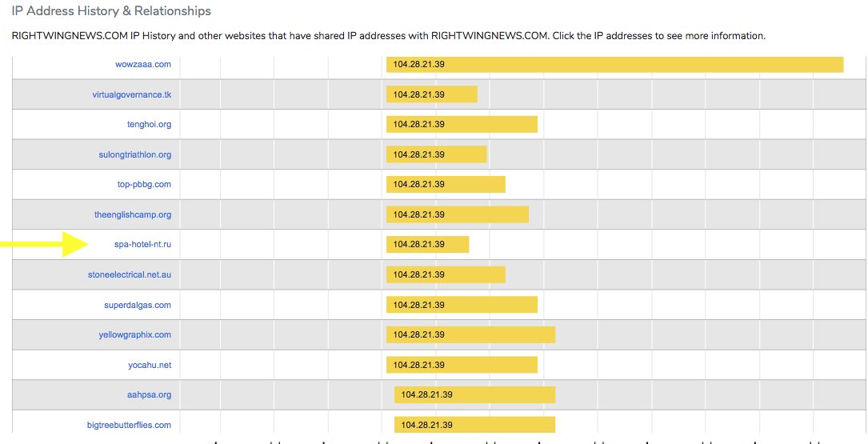Viewport: 868px width, 444px height.
Task: Click the 104.28.21.39 bar for yocahu.net
Action: click(462, 366)
